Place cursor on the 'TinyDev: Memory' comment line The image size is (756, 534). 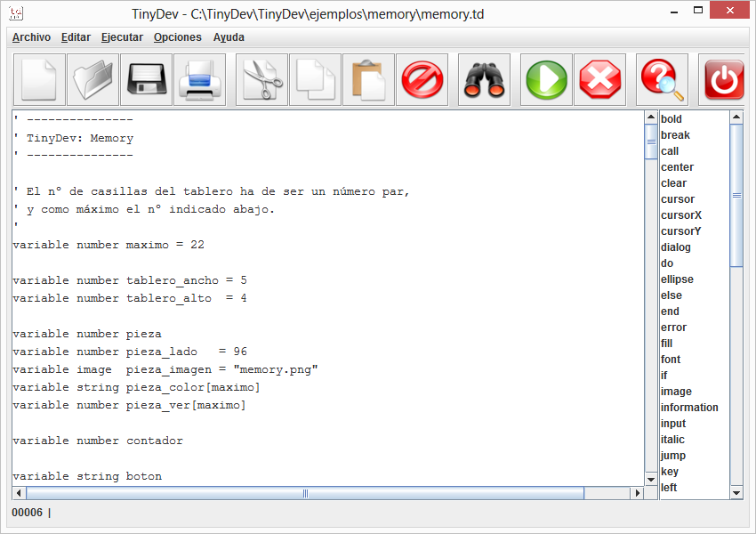pos(73,139)
